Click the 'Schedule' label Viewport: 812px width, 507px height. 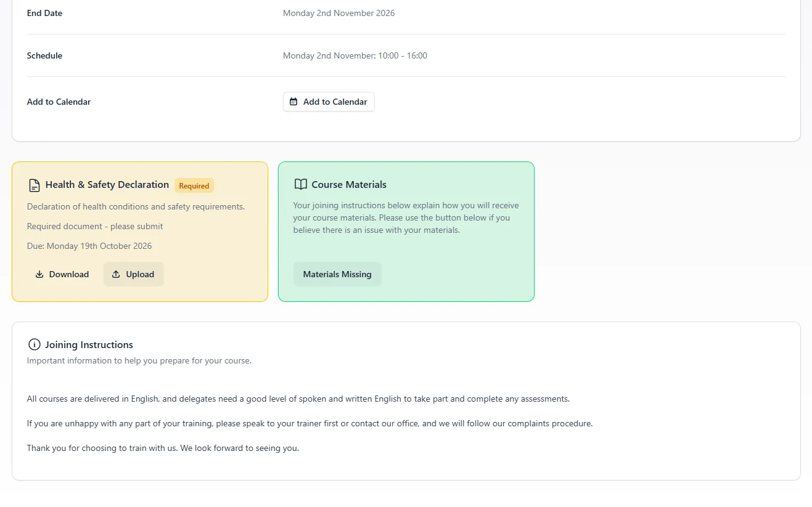[44, 55]
